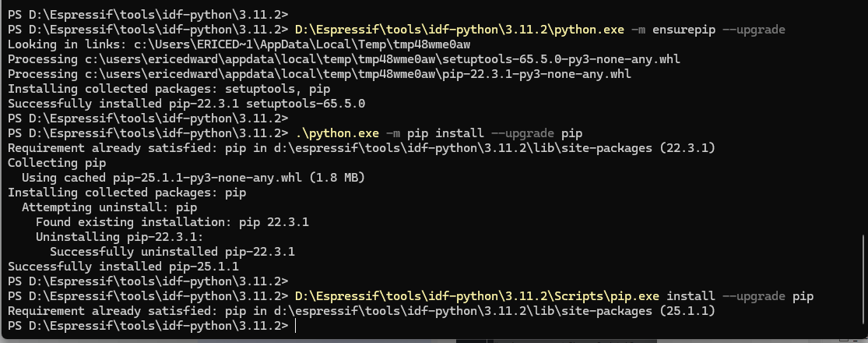
Task: Click 'Found existing installation: pip 22.3.1' line
Action: pos(172,222)
